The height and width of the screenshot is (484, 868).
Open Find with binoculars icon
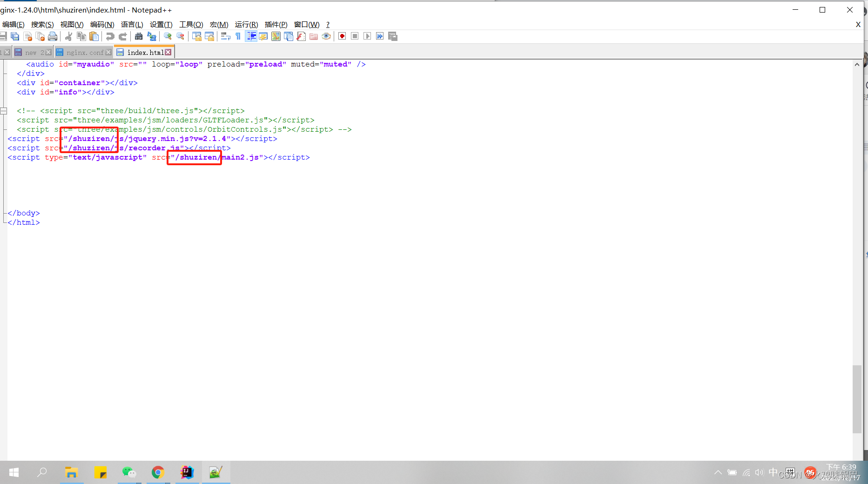[x=139, y=36]
